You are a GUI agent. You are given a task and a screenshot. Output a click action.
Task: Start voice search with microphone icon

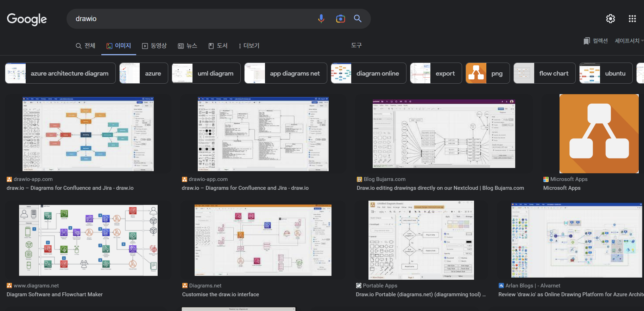[x=321, y=19]
